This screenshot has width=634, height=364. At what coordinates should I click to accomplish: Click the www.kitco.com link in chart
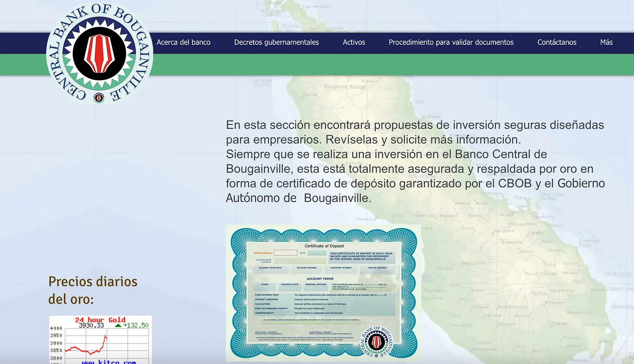(x=109, y=361)
